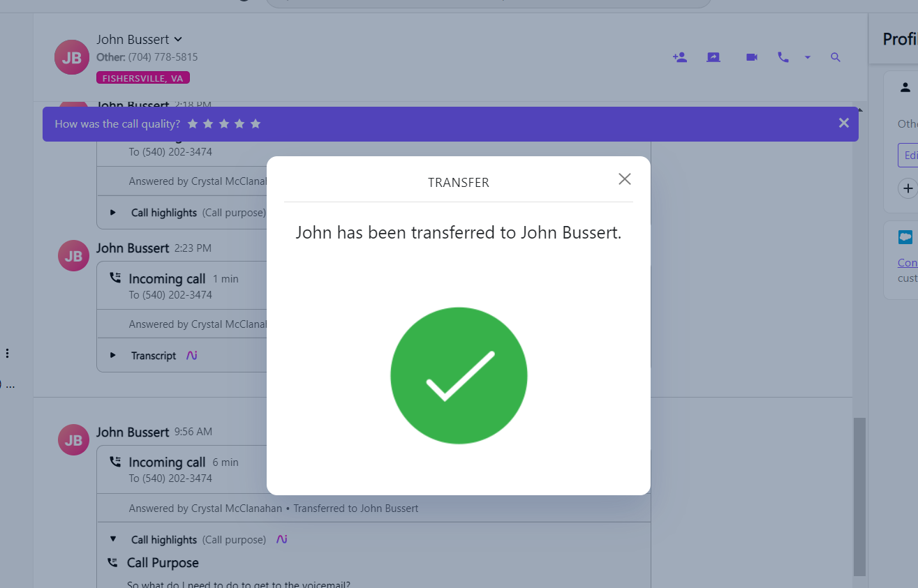Dismiss the call quality banner
This screenshot has height=588, width=918.
tap(843, 123)
